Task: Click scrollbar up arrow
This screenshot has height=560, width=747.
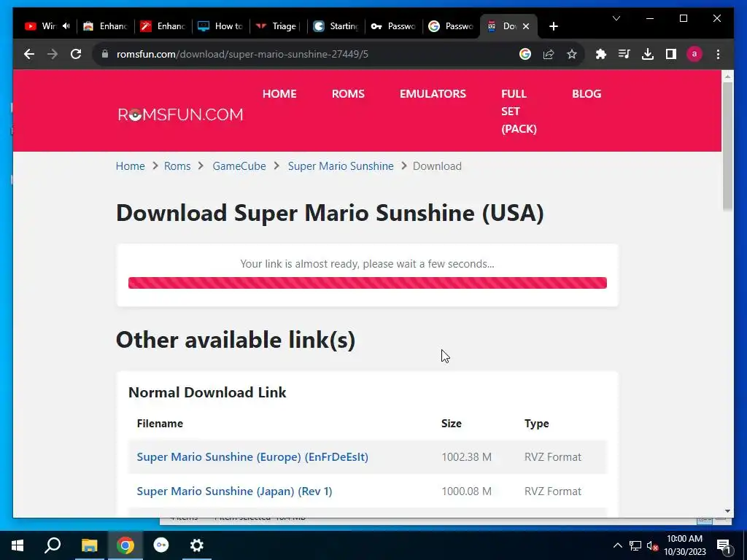Action: 727,76
